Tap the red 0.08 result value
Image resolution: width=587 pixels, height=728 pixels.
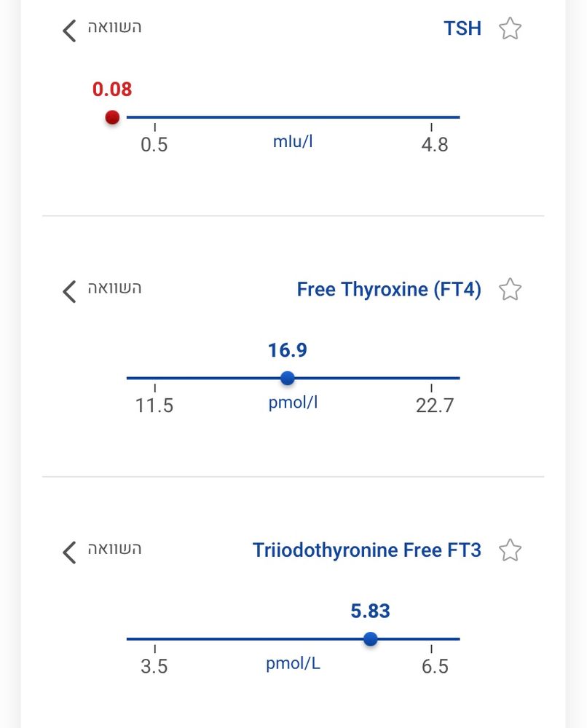(112, 90)
